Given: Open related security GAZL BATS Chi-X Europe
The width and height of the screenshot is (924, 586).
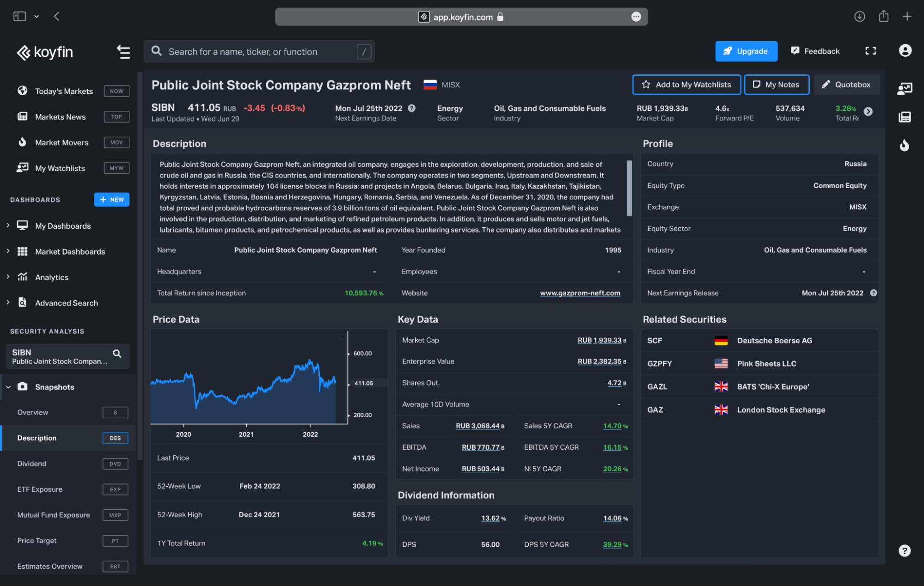Looking at the screenshot, I should pos(759,387).
